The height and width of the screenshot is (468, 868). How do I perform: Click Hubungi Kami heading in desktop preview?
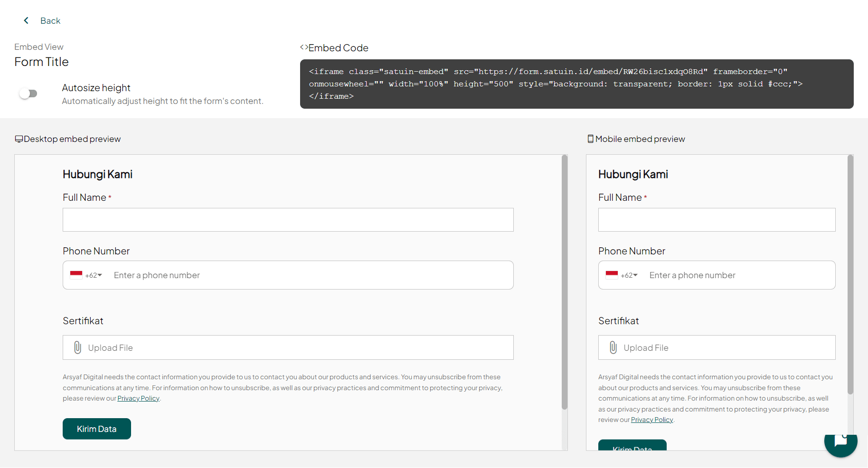97,175
